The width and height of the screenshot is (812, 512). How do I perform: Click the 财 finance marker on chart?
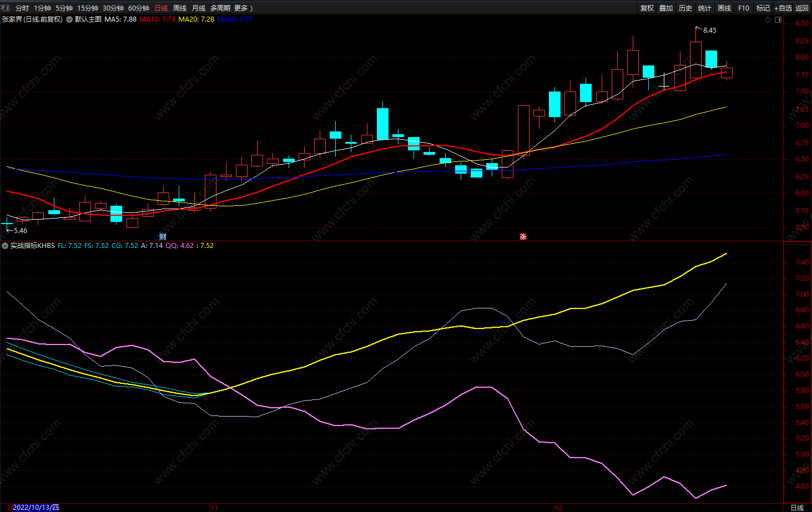coord(163,237)
